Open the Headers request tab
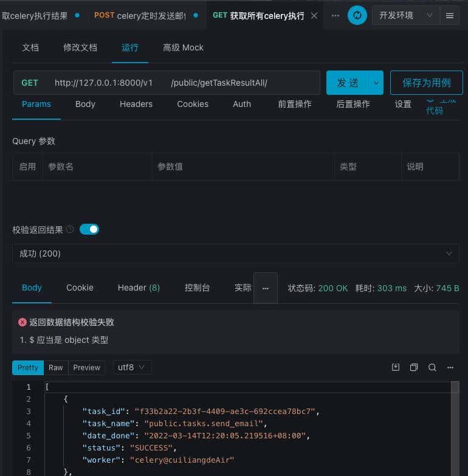Screen dimensions: 468x476 (136, 104)
